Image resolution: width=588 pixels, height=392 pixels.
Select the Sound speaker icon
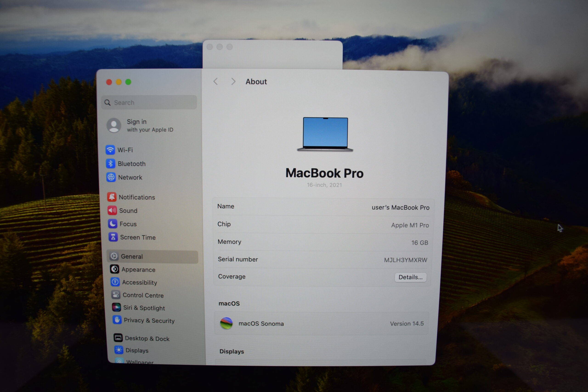tap(112, 211)
